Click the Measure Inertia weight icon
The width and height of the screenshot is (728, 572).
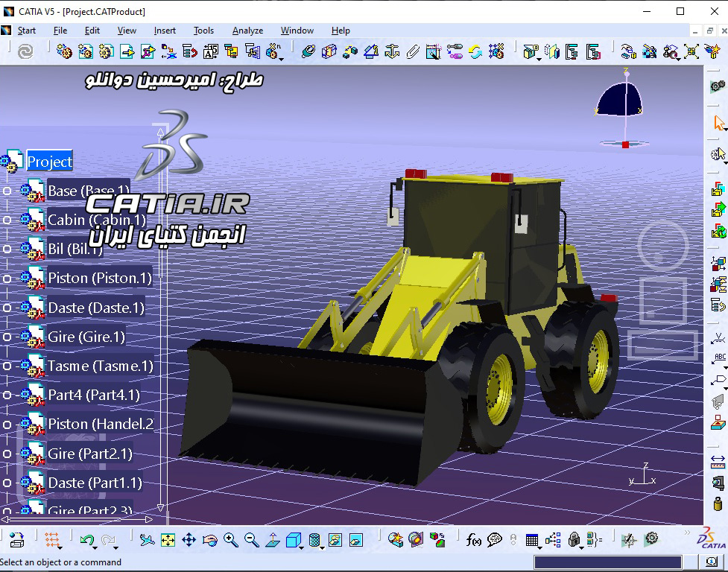[x=718, y=503]
